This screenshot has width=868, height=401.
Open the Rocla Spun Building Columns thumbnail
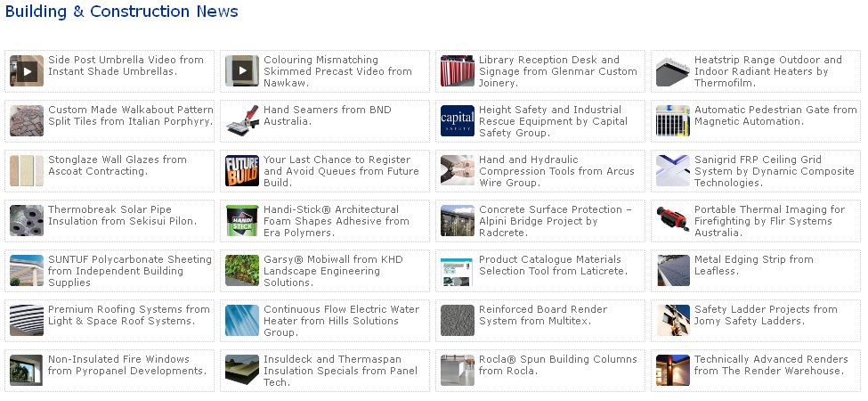tap(458, 370)
